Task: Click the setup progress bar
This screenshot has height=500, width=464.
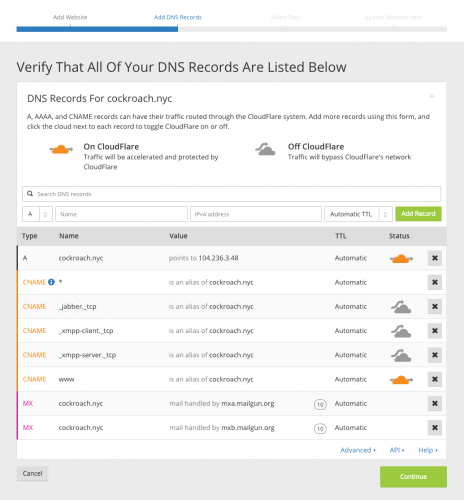Action: tap(232, 29)
